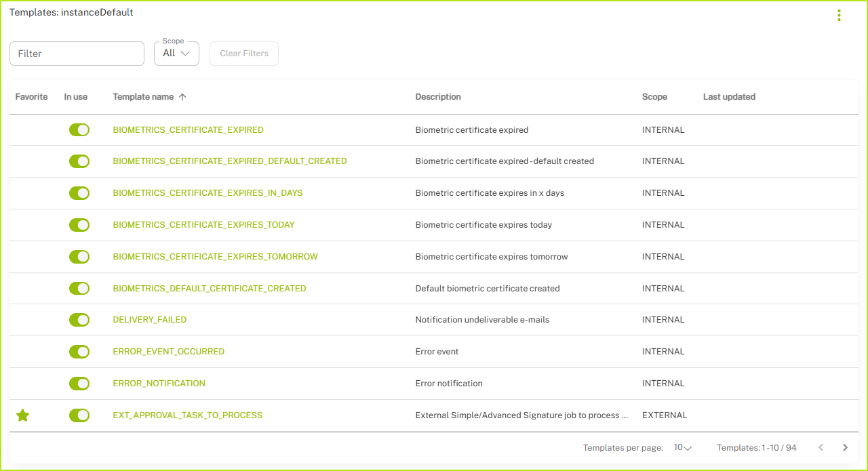
Task: Click the Template name sort arrow
Action: (x=182, y=97)
